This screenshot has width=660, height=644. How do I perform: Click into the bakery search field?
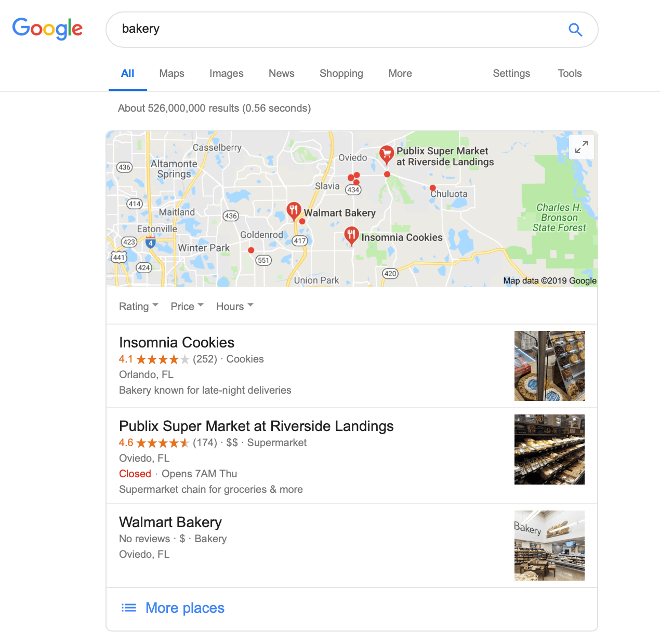pyautogui.click(x=338, y=29)
